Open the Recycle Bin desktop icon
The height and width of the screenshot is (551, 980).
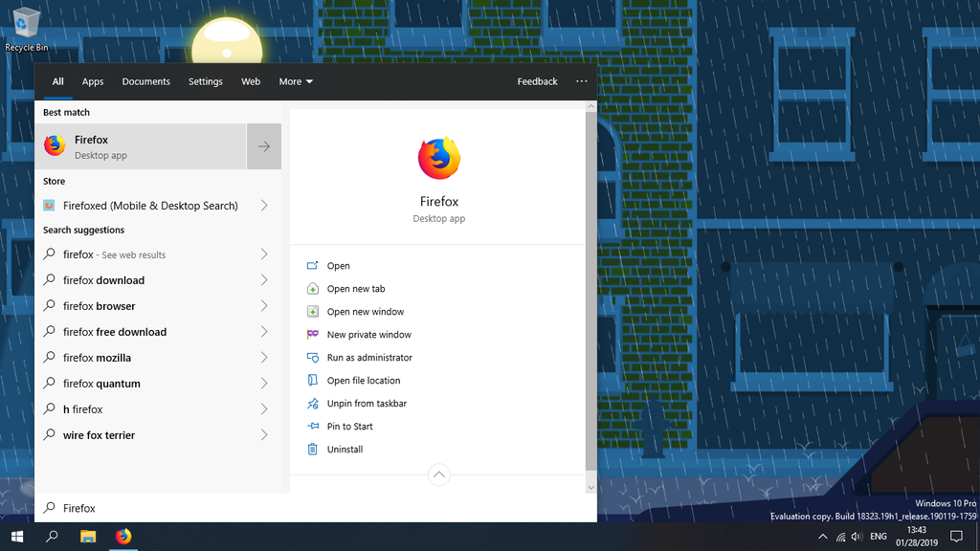point(25,29)
